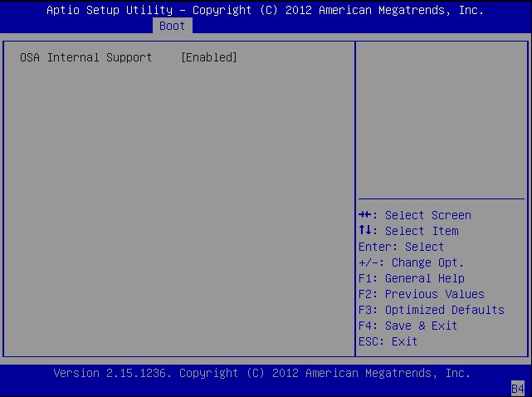
Task: Click the '+/-: Change Opt.' help line
Action: tap(411, 262)
